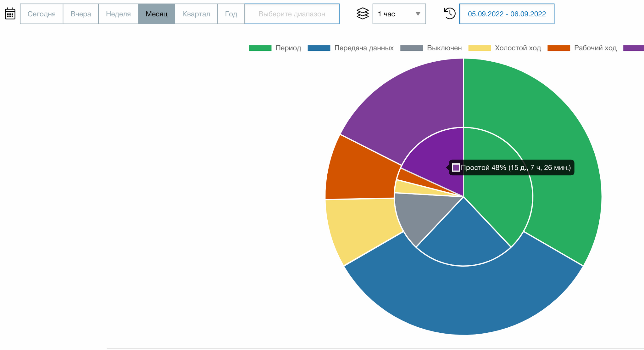Click the layers grouping icon
Screen dimensions: 644x350
click(363, 14)
